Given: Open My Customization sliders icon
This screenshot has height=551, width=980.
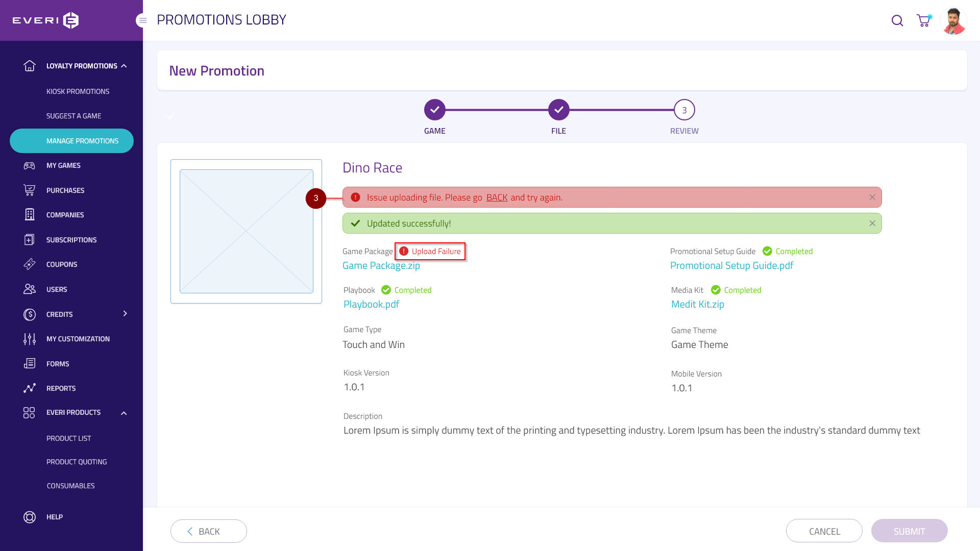Looking at the screenshot, I should point(30,339).
